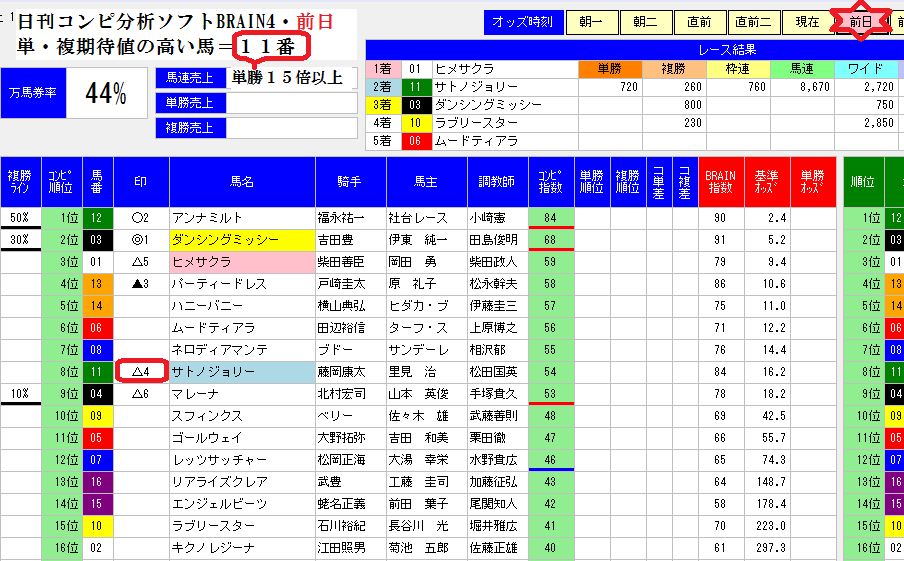Click 基準オッズ 297.3 cell
Viewport: 904px width, 561px height.
click(x=767, y=548)
